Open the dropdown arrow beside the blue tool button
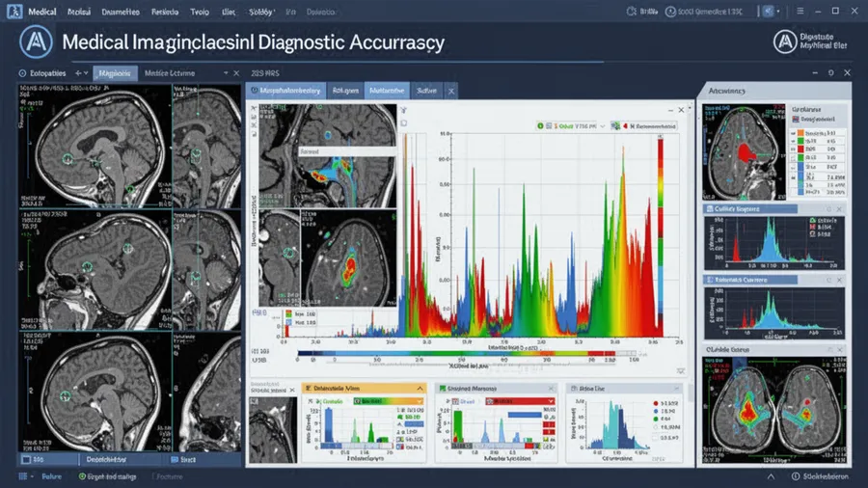This screenshot has height=488, width=868. click(x=778, y=11)
